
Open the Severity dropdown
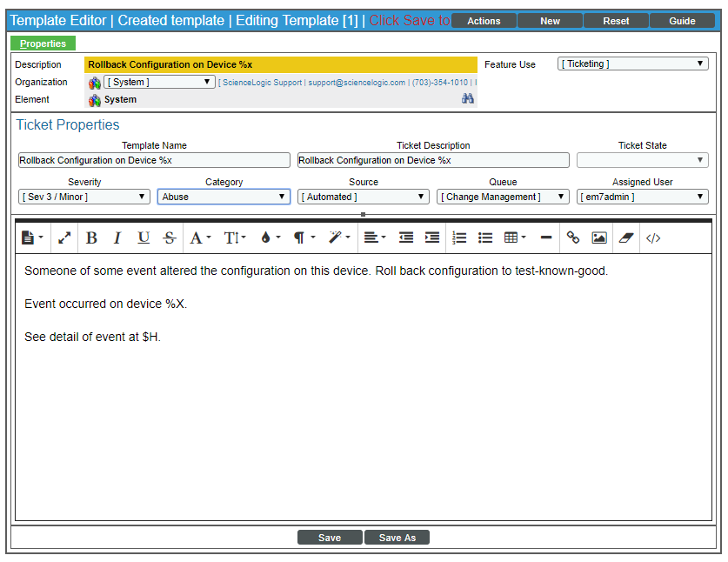coord(84,197)
